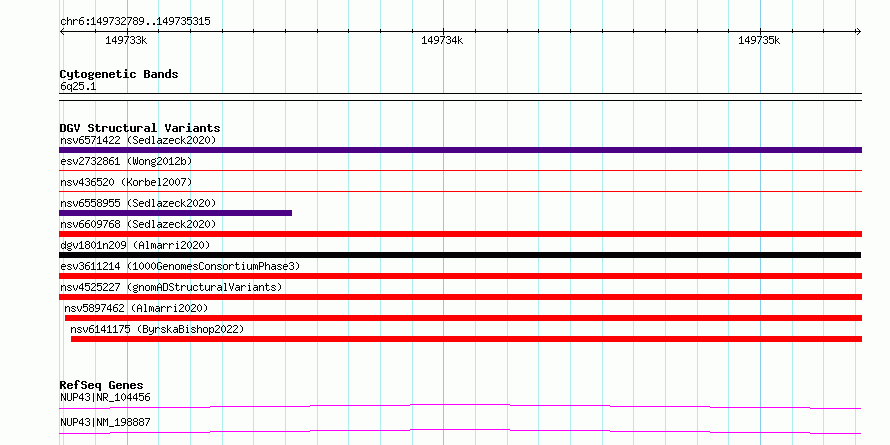Click the left arrowhead of the ruler
890x445 pixels.
pos(62,31)
